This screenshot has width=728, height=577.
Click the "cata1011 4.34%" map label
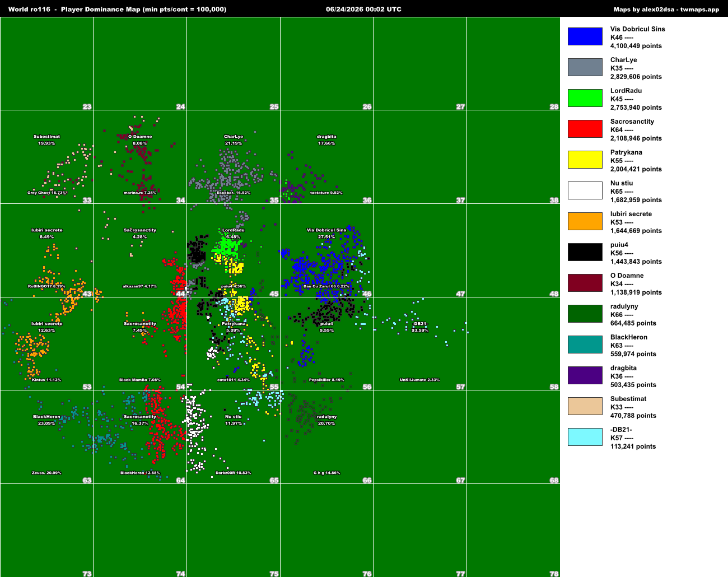click(234, 380)
